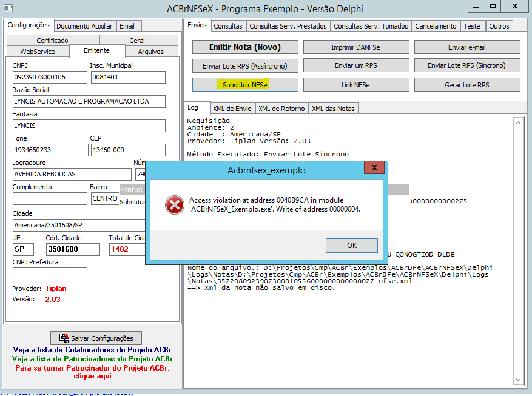532x396 pixels.
Task: Open the Arquivos sub-tab
Action: (x=150, y=52)
